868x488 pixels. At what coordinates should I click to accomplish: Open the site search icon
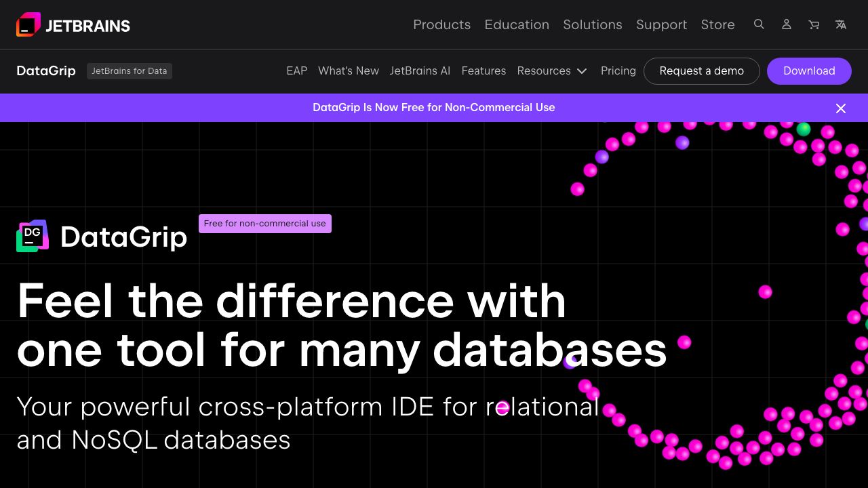(x=759, y=24)
